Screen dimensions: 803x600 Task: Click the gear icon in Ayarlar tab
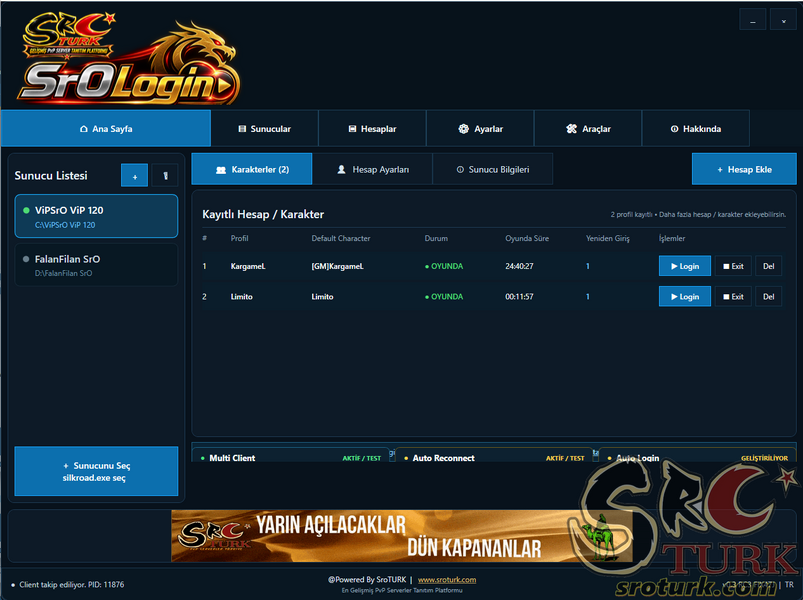pos(463,128)
